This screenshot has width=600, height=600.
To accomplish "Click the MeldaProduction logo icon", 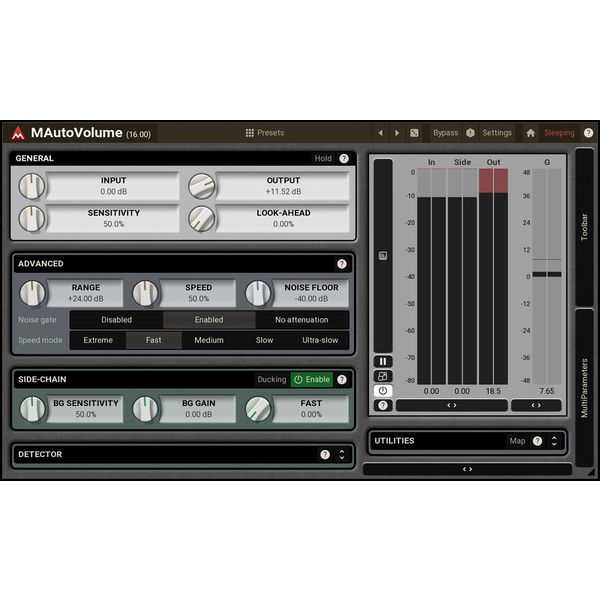I will [x=18, y=134].
